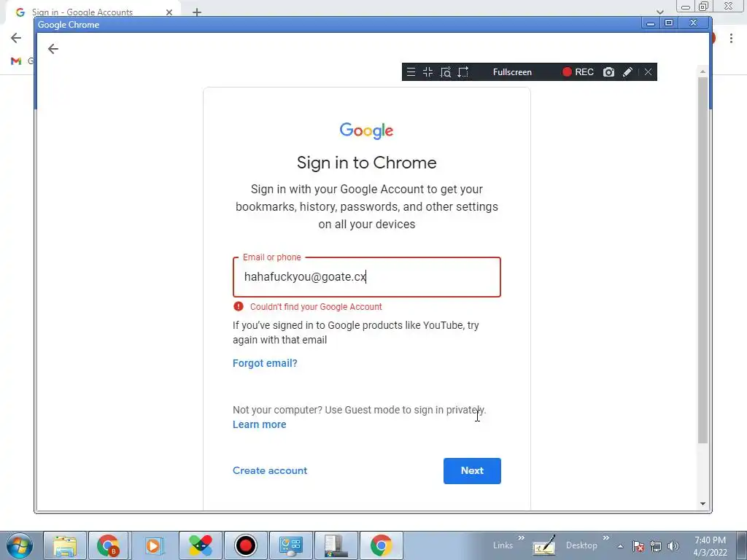Start recording with the red REC button

pos(578,72)
